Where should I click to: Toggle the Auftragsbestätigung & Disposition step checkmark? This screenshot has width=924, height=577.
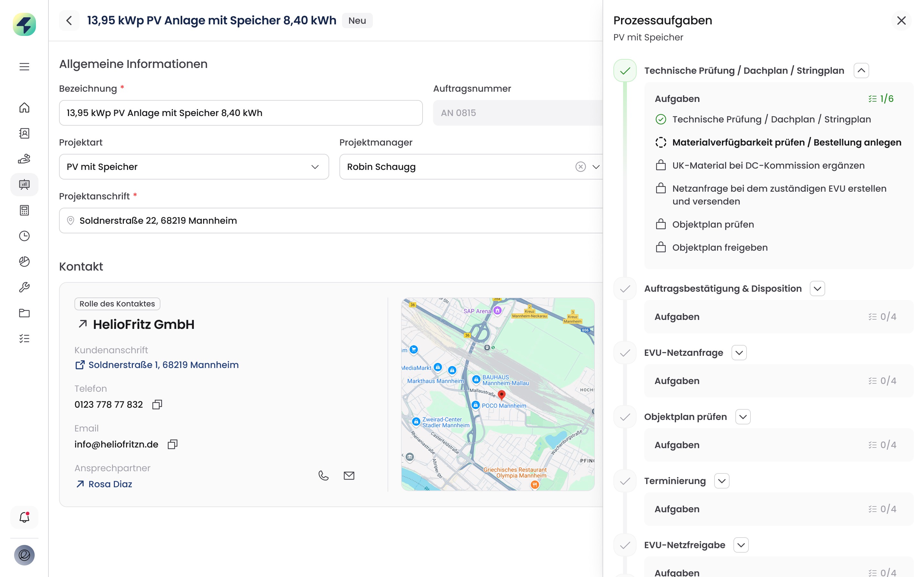[x=625, y=289]
